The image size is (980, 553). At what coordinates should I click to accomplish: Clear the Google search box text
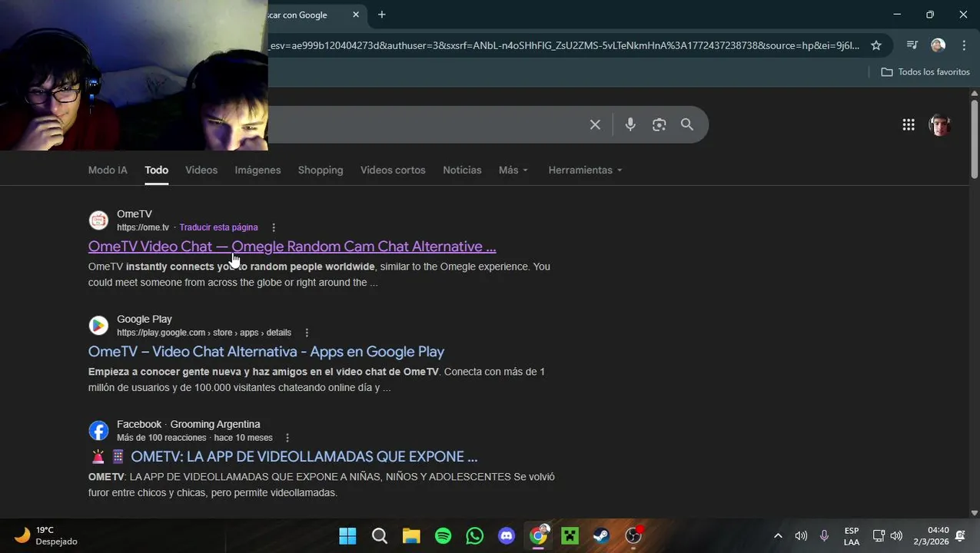click(x=595, y=124)
